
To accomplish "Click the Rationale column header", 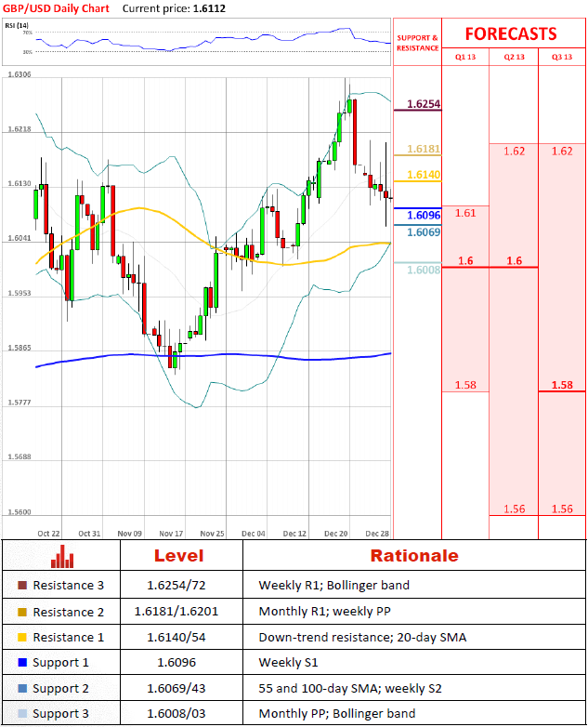I will tap(414, 555).
